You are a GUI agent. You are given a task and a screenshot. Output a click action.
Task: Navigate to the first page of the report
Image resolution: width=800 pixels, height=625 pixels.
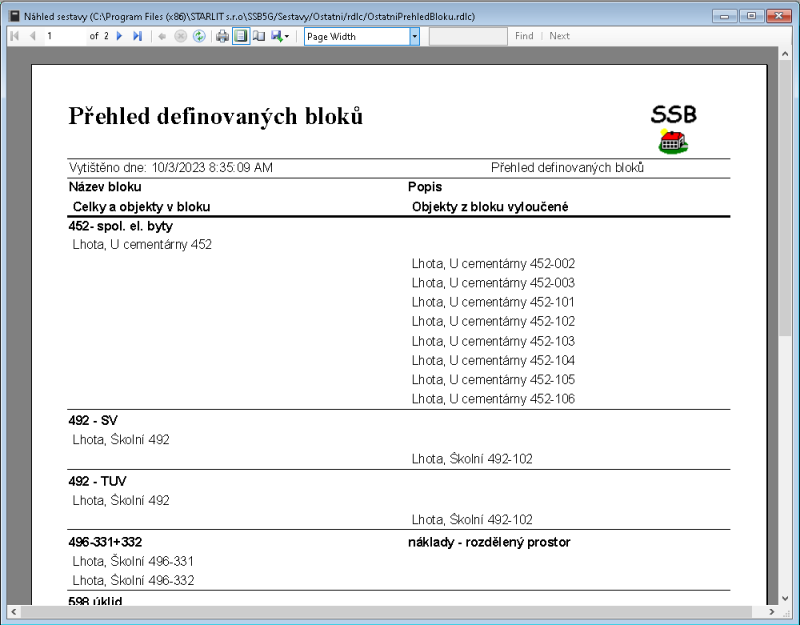click(x=14, y=36)
